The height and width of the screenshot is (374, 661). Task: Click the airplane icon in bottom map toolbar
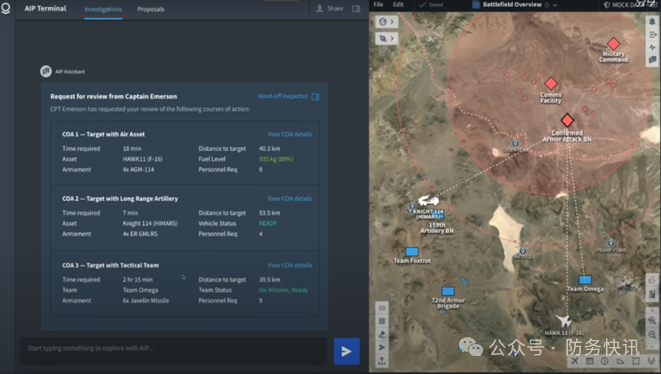click(x=575, y=361)
